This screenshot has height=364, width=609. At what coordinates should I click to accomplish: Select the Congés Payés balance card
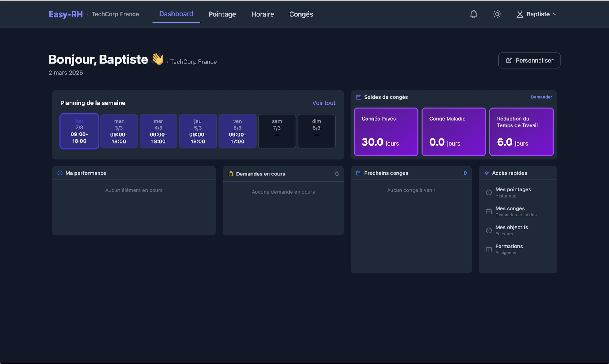(386, 132)
